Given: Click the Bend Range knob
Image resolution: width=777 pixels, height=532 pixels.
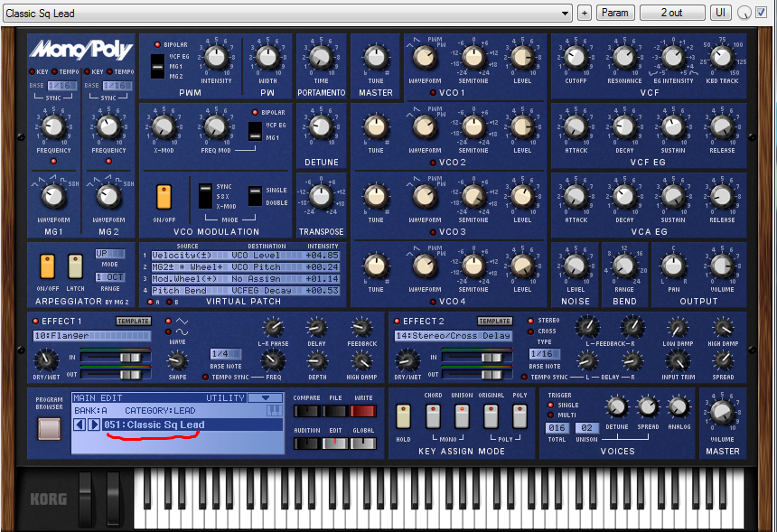Looking at the screenshot, I should 624,266.
